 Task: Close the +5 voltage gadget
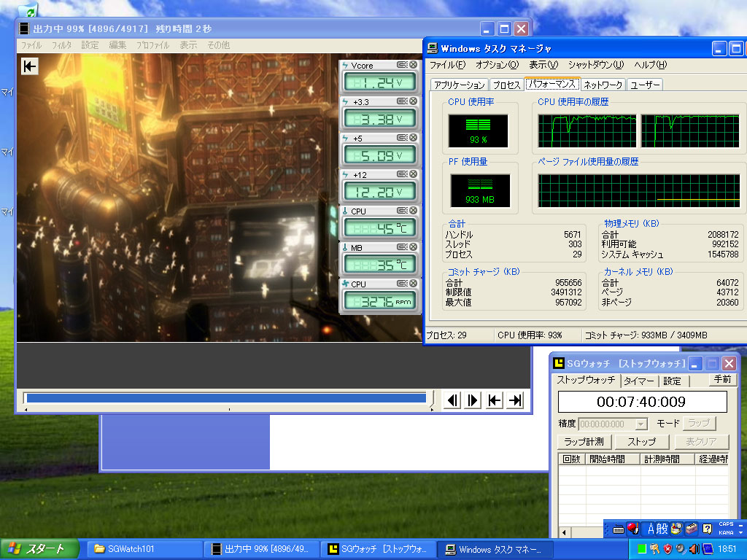[413, 138]
